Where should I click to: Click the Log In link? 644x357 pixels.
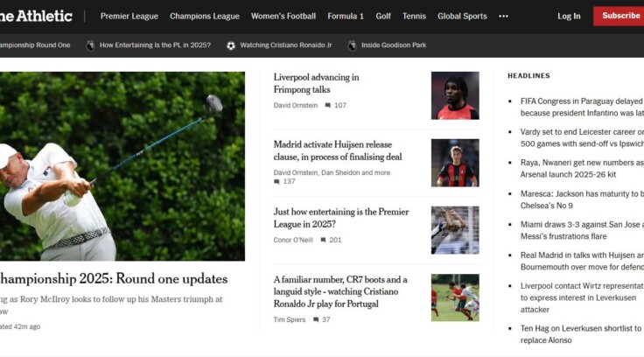(569, 16)
